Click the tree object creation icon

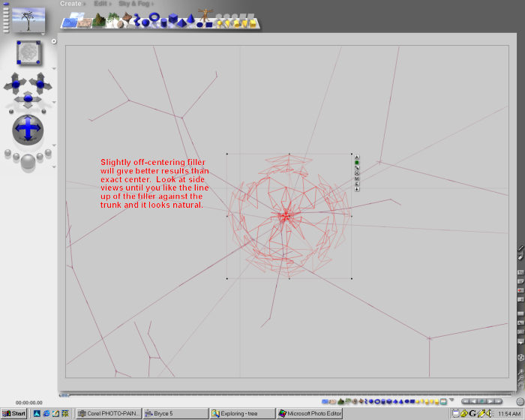(x=113, y=19)
